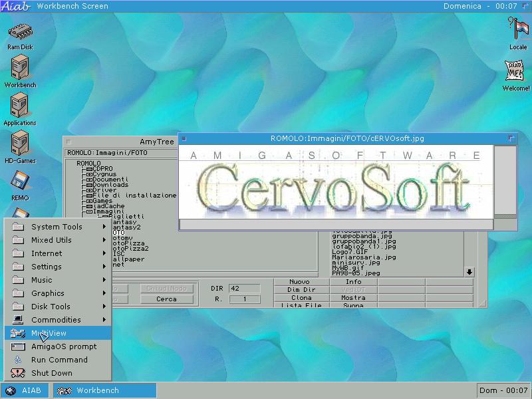
Task: Click the Nuovo button
Action: point(301,281)
